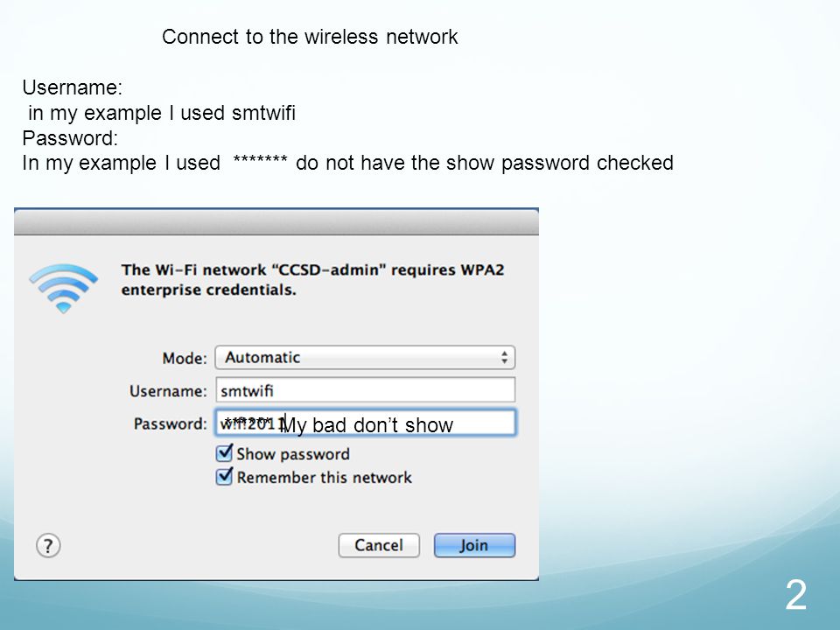
Task: Click the Mode label beside the dropdown
Action: [185, 358]
